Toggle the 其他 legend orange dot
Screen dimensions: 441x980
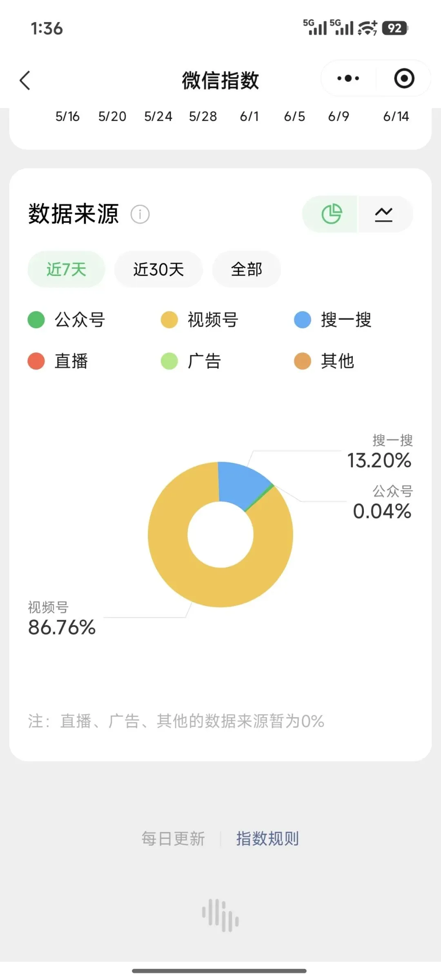pos(303,361)
